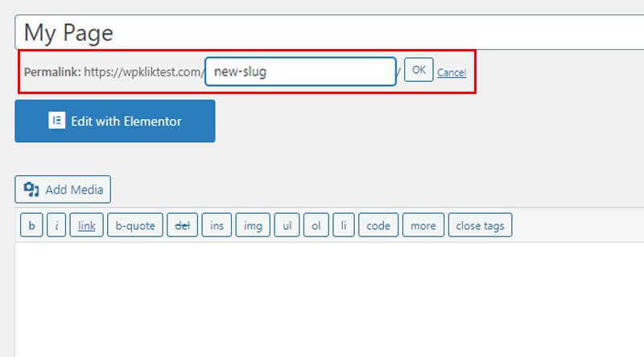This screenshot has height=357, width=644.
Task: Click the Add Media camera icon
Action: [x=31, y=190]
